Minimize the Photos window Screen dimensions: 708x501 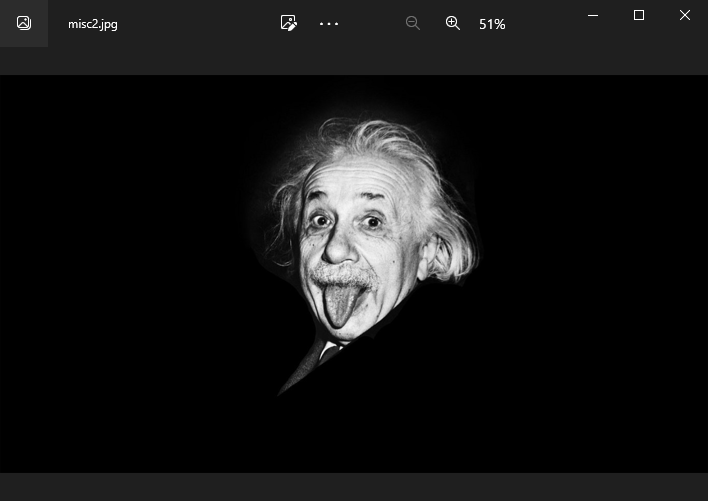[593, 15]
